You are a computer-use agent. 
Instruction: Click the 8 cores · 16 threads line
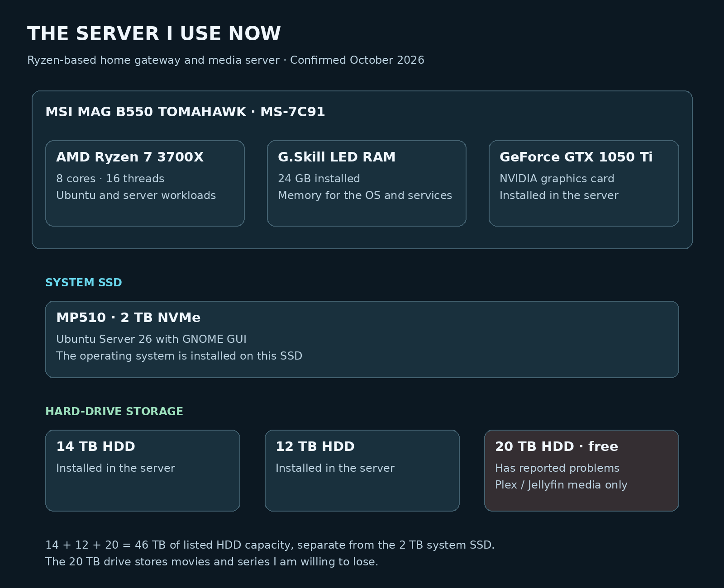coord(110,179)
